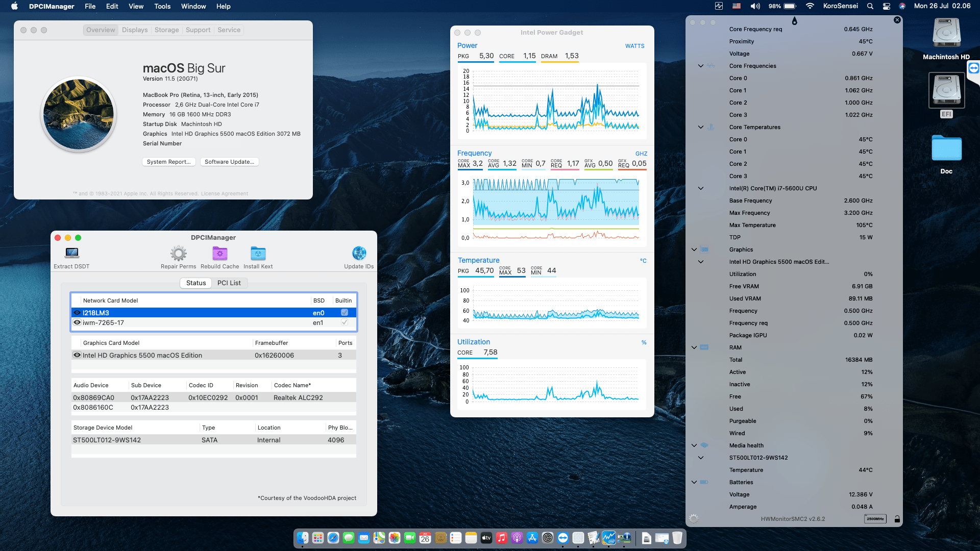Select the EFI volume desktop icon
The height and width of the screenshot is (551, 980).
click(946, 90)
